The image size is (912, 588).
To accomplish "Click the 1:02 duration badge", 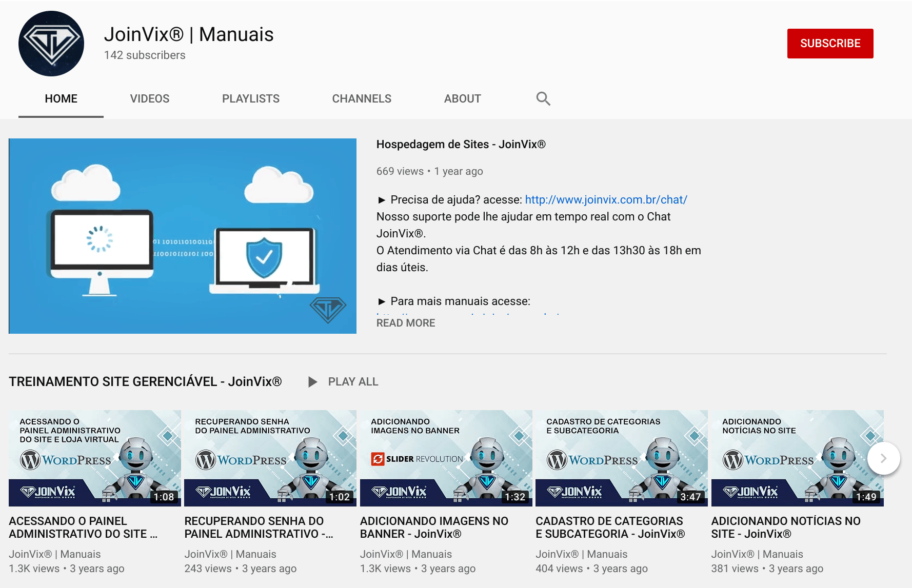I will (340, 497).
